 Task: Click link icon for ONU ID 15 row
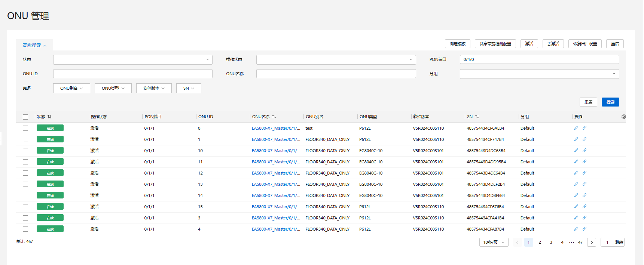point(584,206)
